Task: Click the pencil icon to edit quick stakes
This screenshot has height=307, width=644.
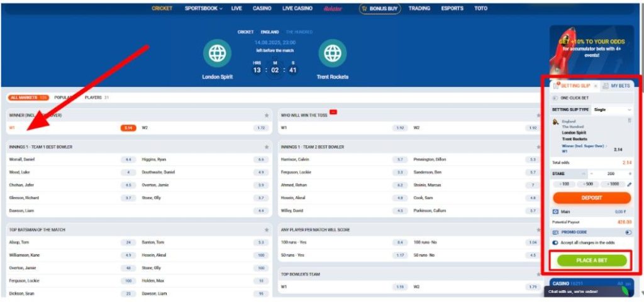Action: 630,184
